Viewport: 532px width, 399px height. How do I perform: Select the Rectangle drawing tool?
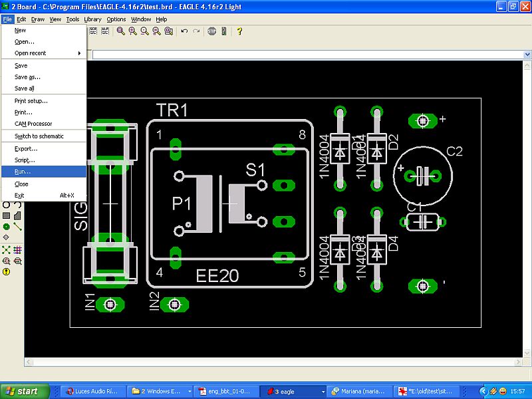pyautogui.click(x=6, y=215)
